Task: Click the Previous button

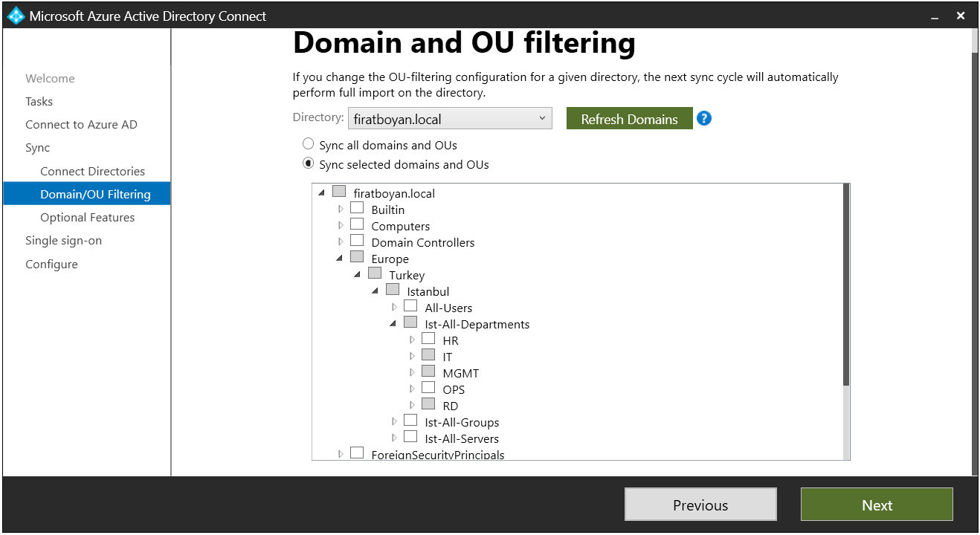Action: [x=700, y=505]
